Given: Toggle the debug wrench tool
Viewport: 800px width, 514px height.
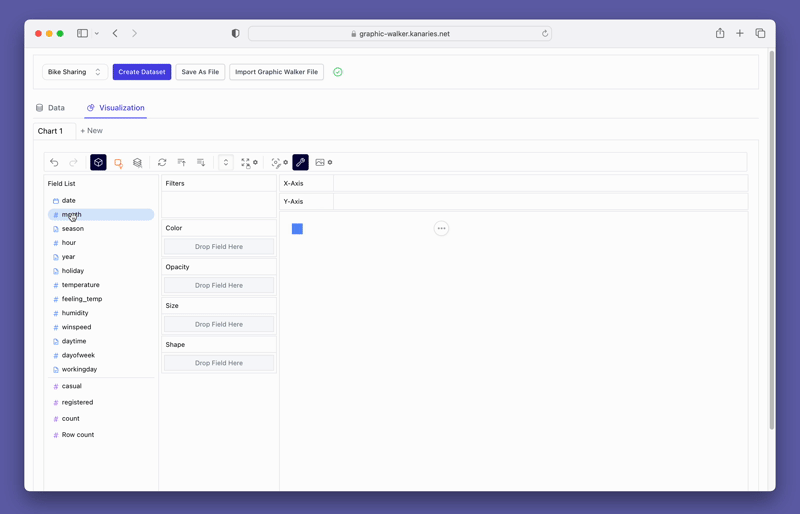Looking at the screenshot, I should click(x=300, y=162).
